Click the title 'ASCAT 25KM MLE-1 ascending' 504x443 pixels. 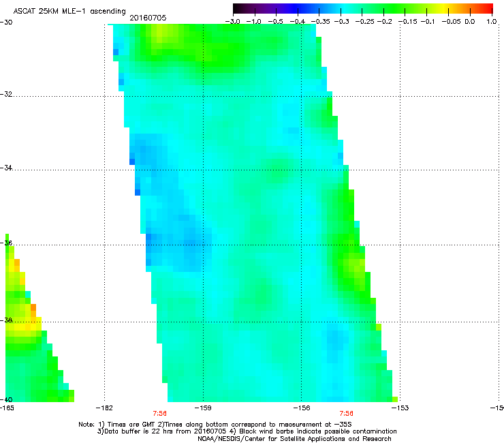[x=69, y=12]
